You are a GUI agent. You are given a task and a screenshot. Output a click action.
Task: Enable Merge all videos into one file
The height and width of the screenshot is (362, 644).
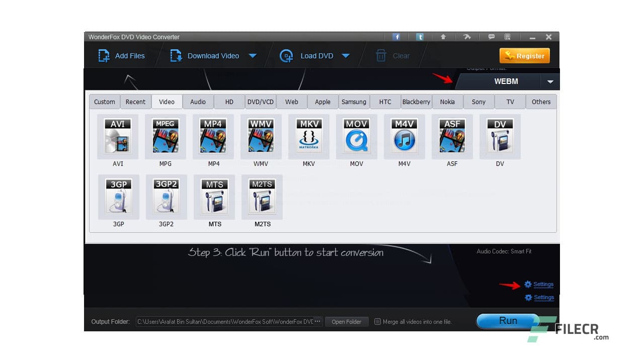click(x=377, y=322)
